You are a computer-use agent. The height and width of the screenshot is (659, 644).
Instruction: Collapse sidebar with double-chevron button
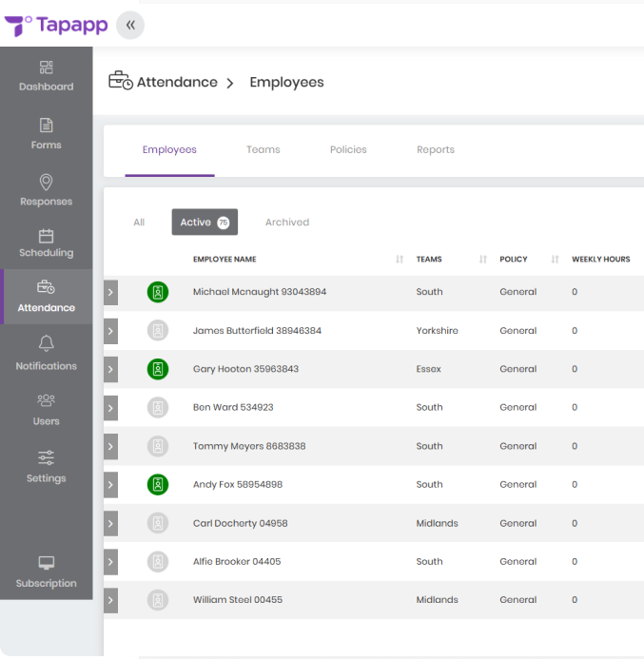coord(130,26)
